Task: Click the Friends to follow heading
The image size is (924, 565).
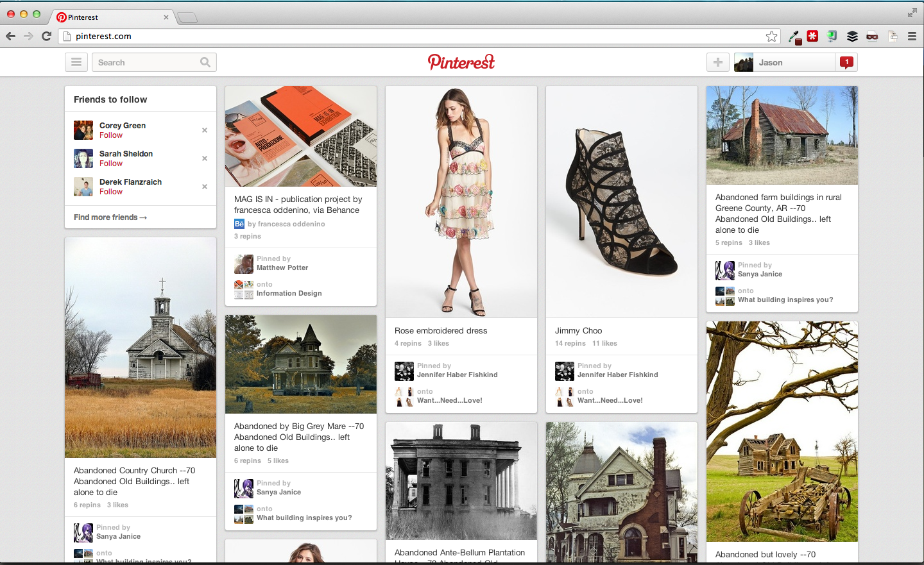Action: (x=110, y=99)
